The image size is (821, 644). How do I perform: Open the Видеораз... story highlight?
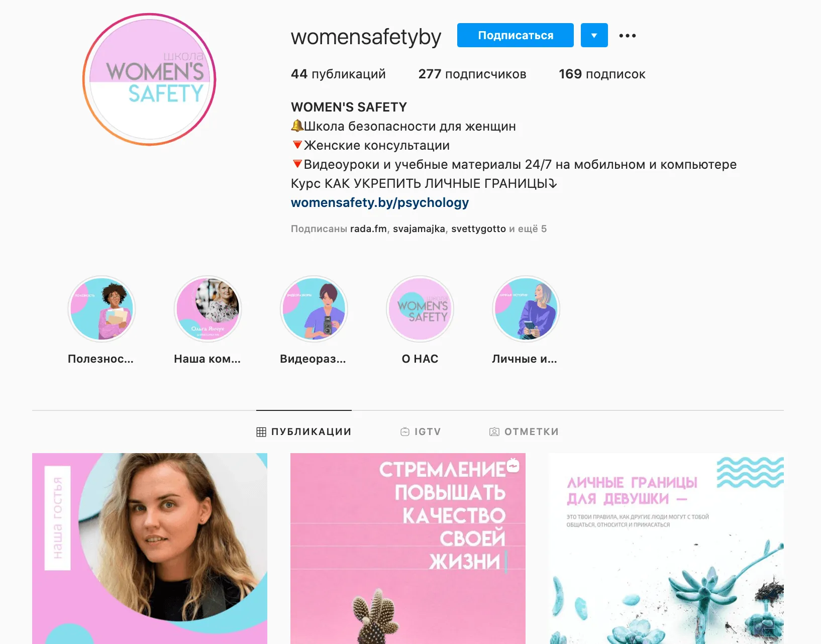(x=314, y=309)
